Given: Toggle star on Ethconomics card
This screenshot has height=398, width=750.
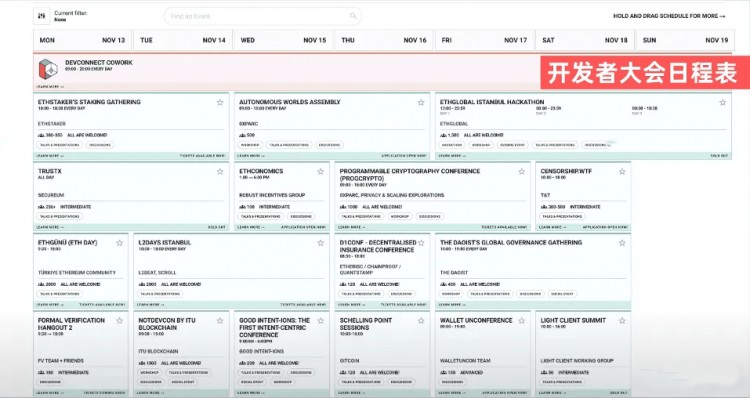Looking at the screenshot, I should (320, 171).
